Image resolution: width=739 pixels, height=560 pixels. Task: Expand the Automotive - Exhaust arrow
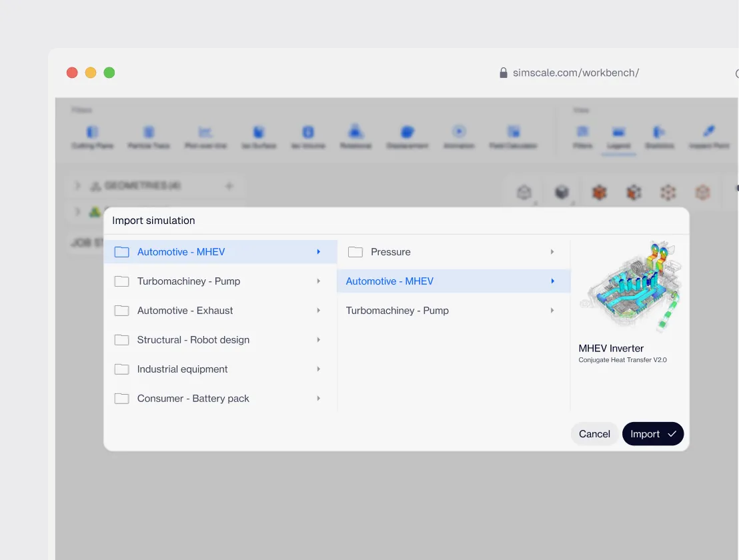point(319,311)
